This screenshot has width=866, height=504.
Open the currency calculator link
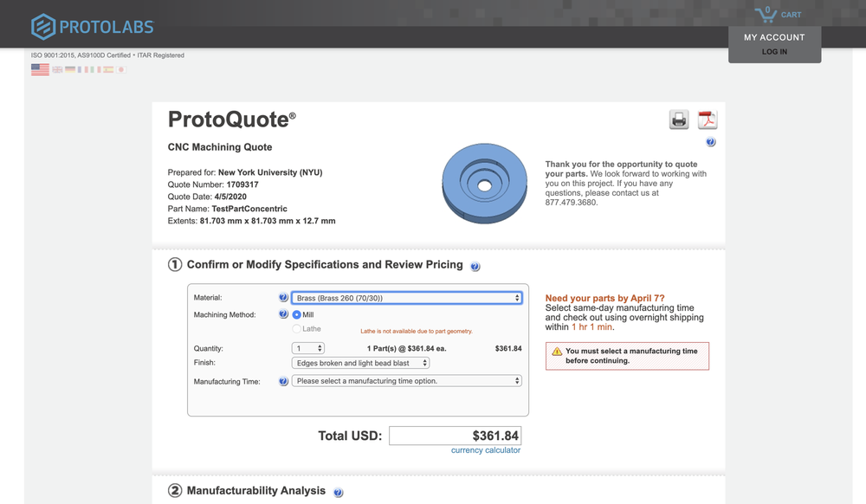click(486, 450)
